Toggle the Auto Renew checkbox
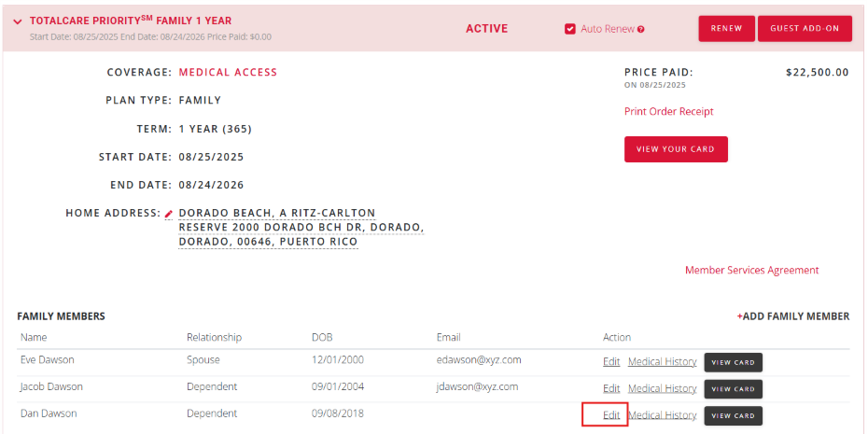 coord(570,29)
